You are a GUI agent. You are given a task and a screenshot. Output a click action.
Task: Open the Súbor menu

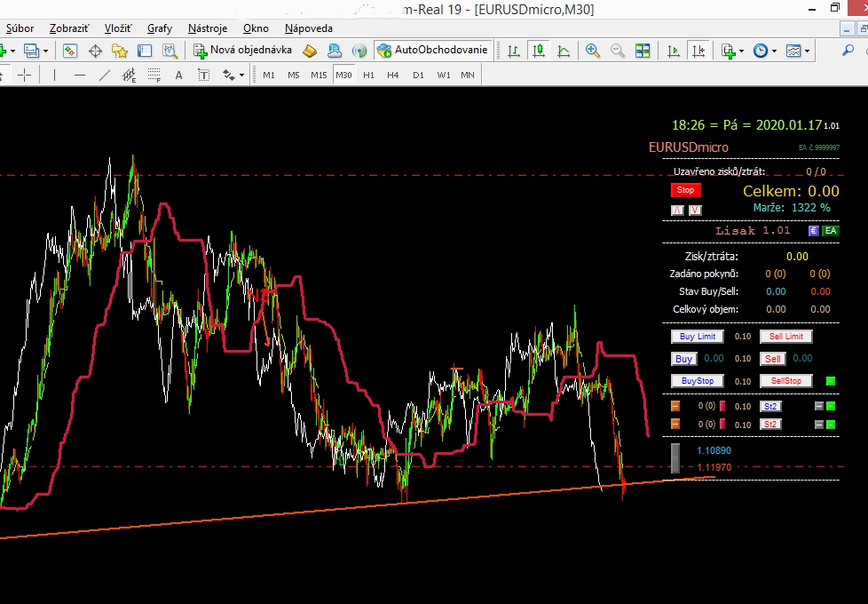(20, 28)
